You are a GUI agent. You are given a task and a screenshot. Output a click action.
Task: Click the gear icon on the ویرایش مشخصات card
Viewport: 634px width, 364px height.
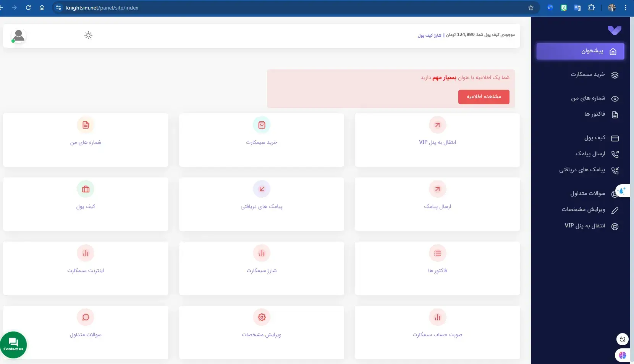click(x=262, y=317)
